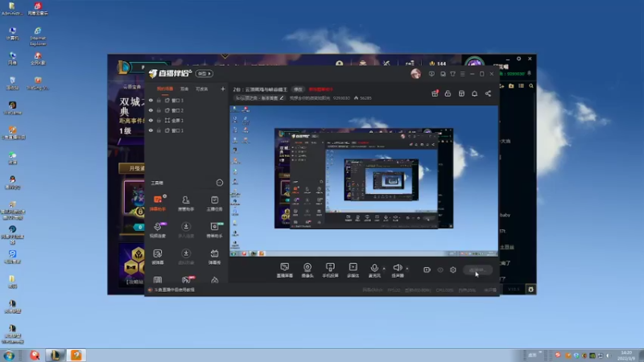Viewport: 644px width, 362px height.
Task: Open the feedback chat icon in title bar
Action: coord(431,74)
